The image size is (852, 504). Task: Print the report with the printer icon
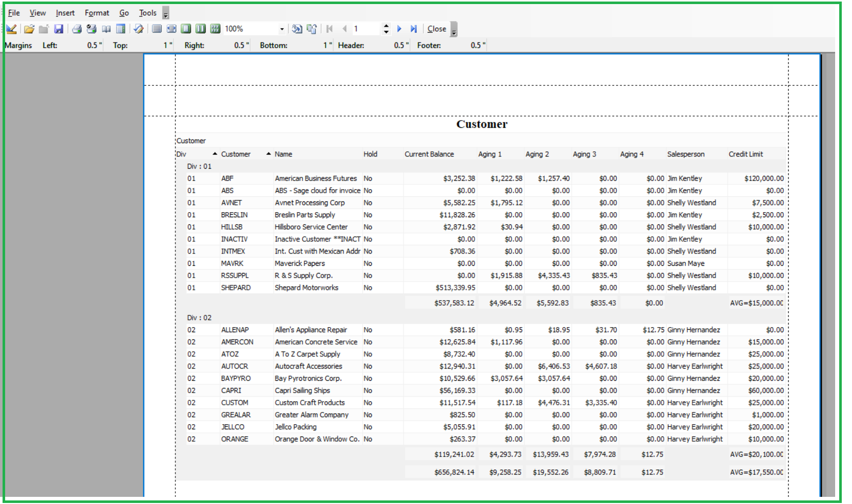click(x=77, y=29)
